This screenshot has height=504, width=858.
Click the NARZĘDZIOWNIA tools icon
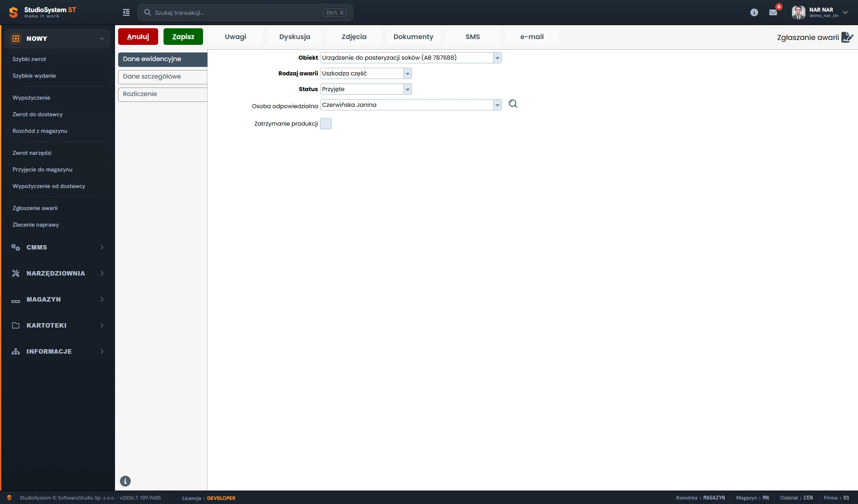click(16, 273)
